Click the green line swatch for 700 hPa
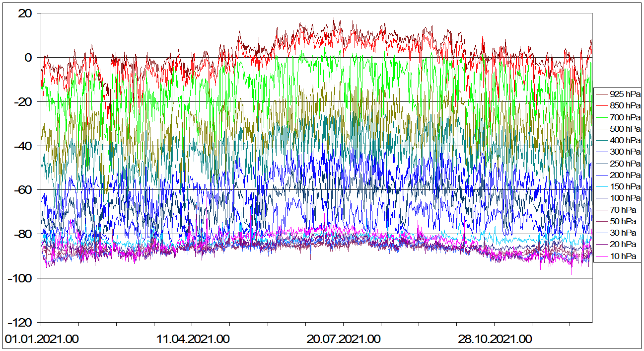The image size is (644, 351). (x=601, y=117)
